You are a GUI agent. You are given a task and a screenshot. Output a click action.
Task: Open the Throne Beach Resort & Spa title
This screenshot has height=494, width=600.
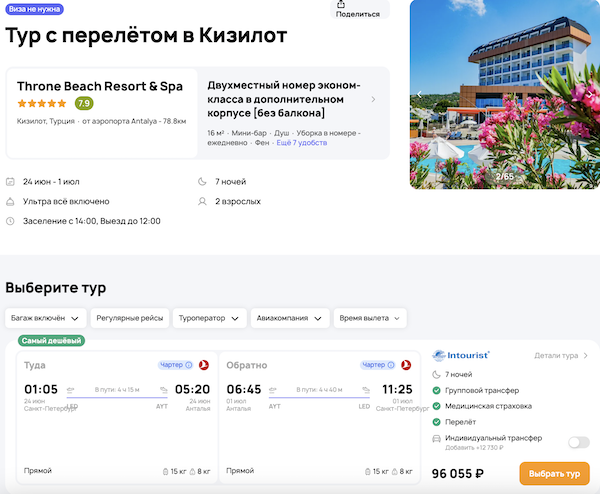click(100, 86)
